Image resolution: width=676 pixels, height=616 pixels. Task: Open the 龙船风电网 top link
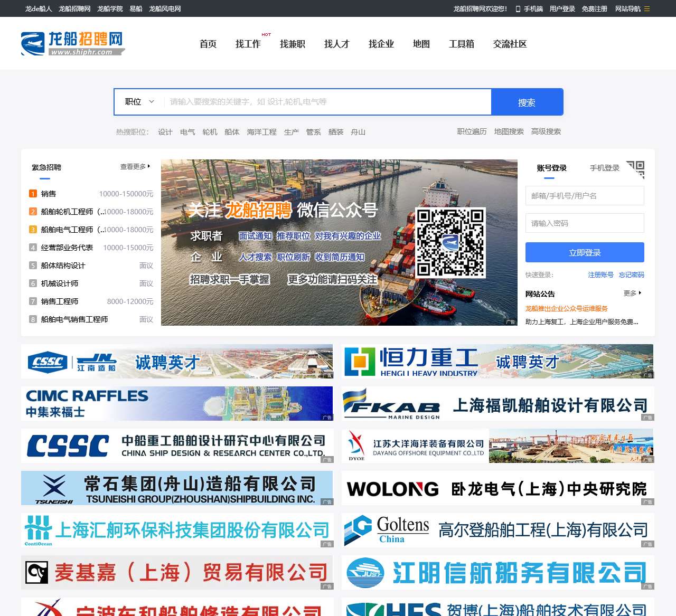[165, 9]
